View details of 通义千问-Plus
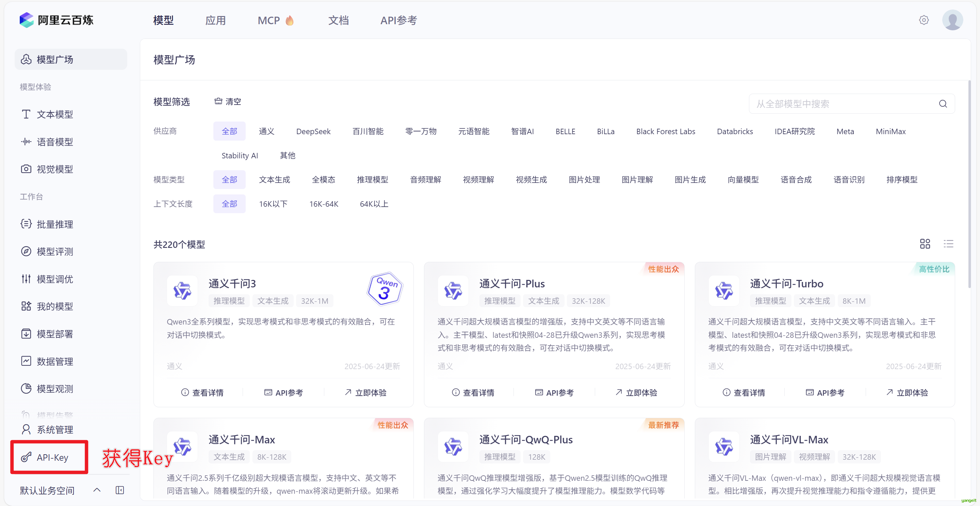Image resolution: width=980 pixels, height=506 pixels. (x=473, y=392)
